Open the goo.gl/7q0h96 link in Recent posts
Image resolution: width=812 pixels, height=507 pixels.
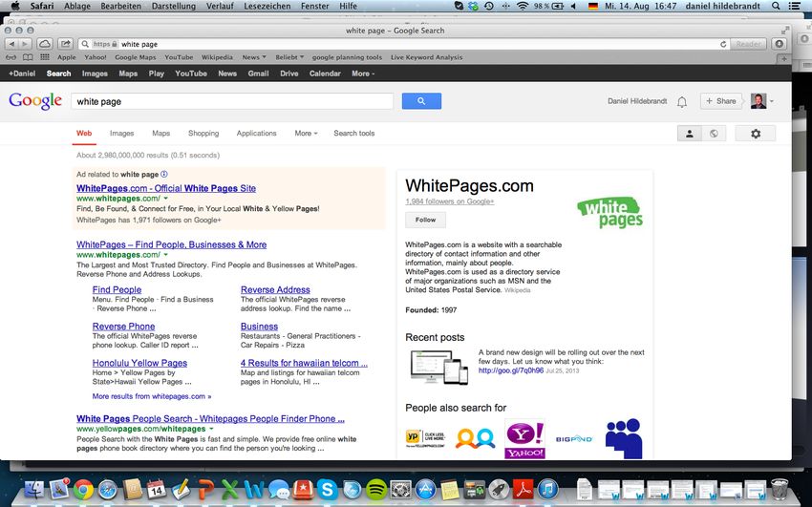(511, 370)
